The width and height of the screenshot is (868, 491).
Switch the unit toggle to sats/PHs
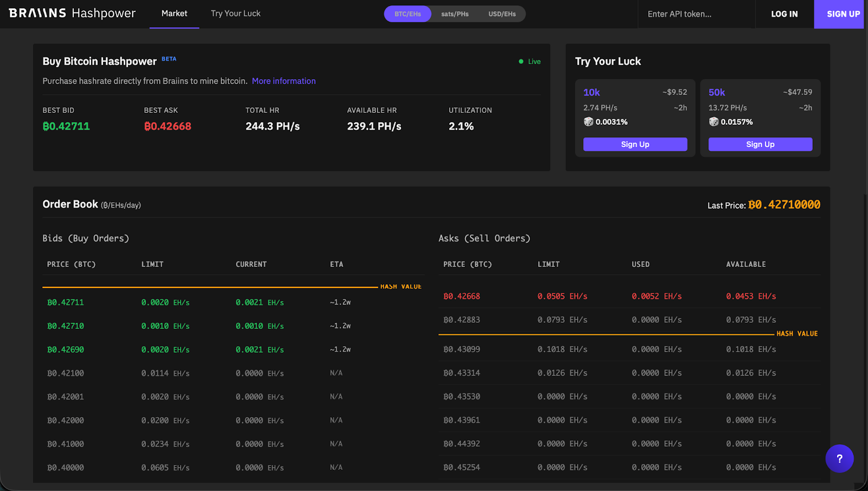coord(455,14)
